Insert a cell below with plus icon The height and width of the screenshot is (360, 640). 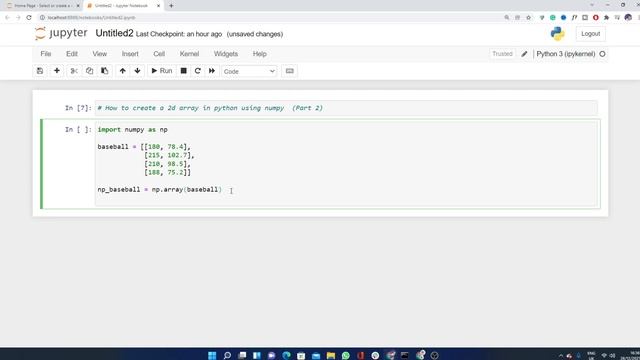(57, 71)
